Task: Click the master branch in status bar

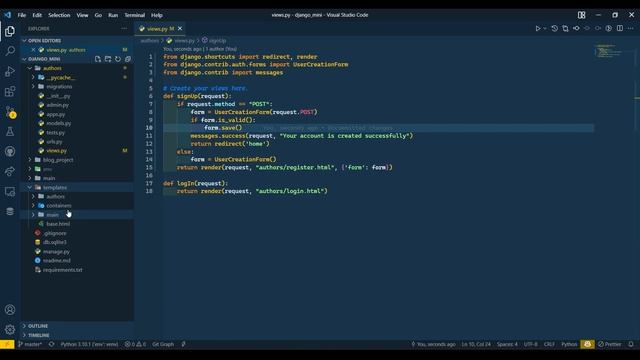Action: click(x=30, y=344)
